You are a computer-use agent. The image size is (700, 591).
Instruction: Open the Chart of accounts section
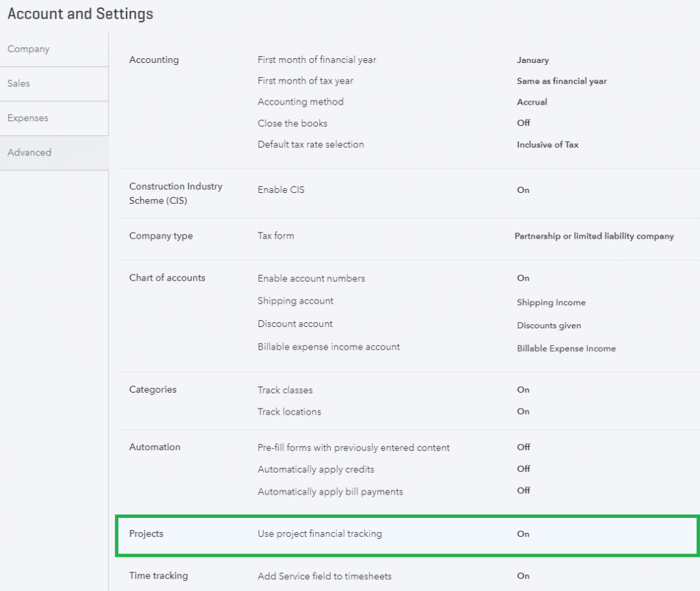click(167, 278)
